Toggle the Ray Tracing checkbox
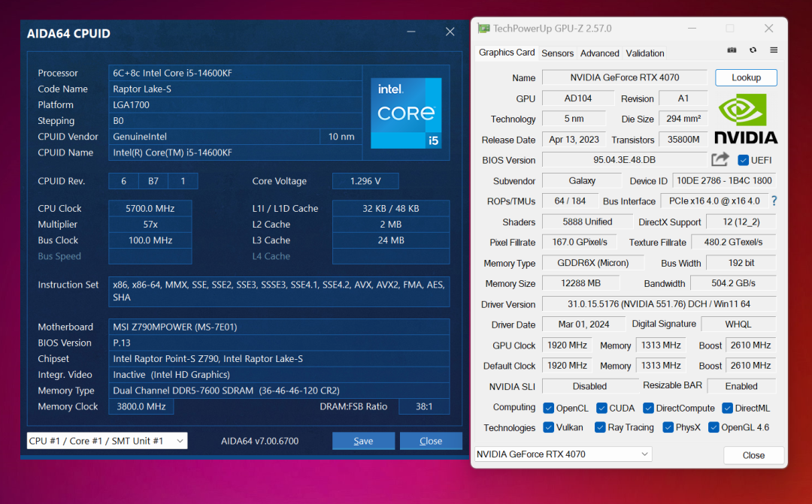Viewport: 812px width, 504px height. click(x=600, y=427)
